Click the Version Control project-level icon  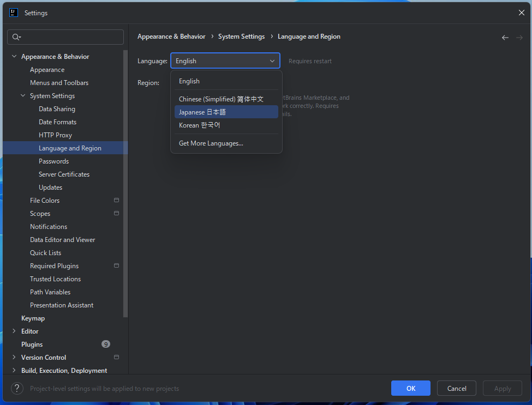pos(116,358)
